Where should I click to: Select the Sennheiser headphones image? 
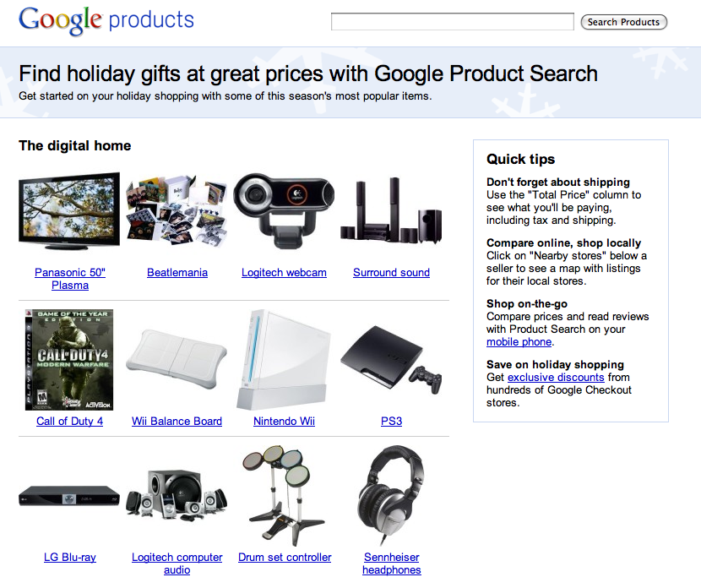point(391,496)
